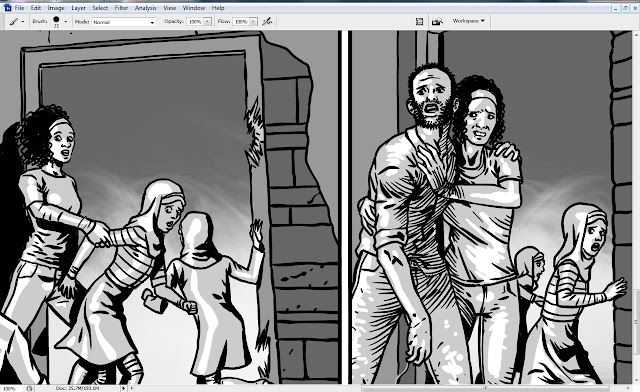Open the File menu
This screenshot has width=640, height=392.
click(x=19, y=8)
